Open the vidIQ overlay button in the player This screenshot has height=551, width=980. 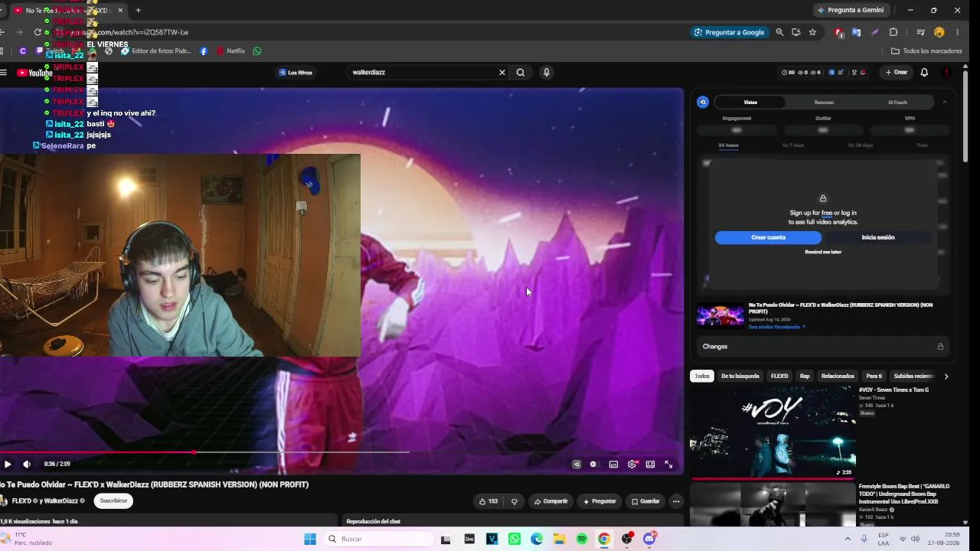[577, 464]
